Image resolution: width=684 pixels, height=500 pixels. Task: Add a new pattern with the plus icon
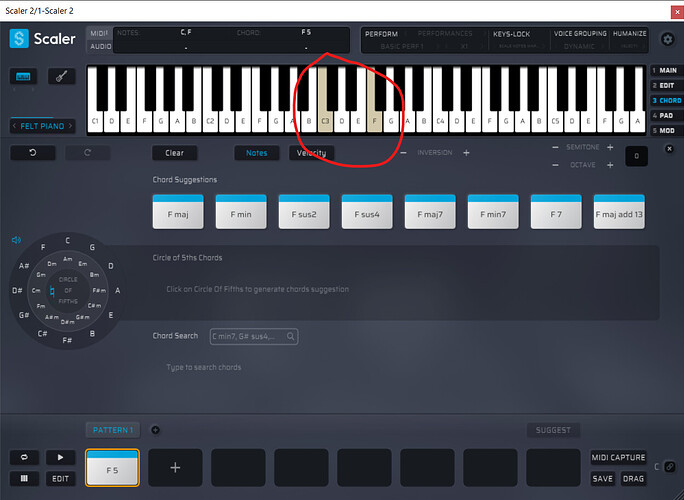click(155, 430)
